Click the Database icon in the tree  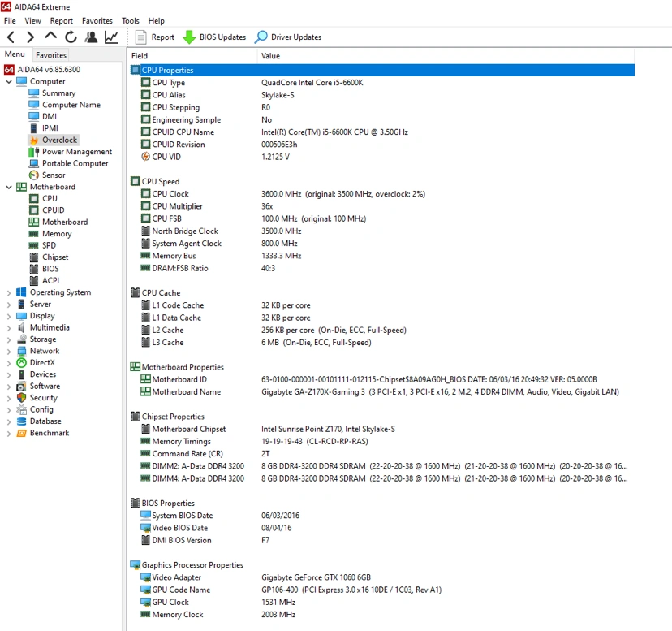(21, 421)
